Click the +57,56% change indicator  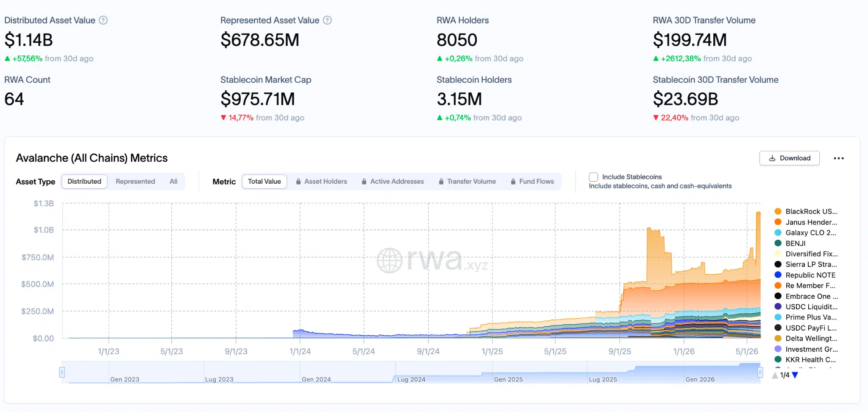coord(24,59)
